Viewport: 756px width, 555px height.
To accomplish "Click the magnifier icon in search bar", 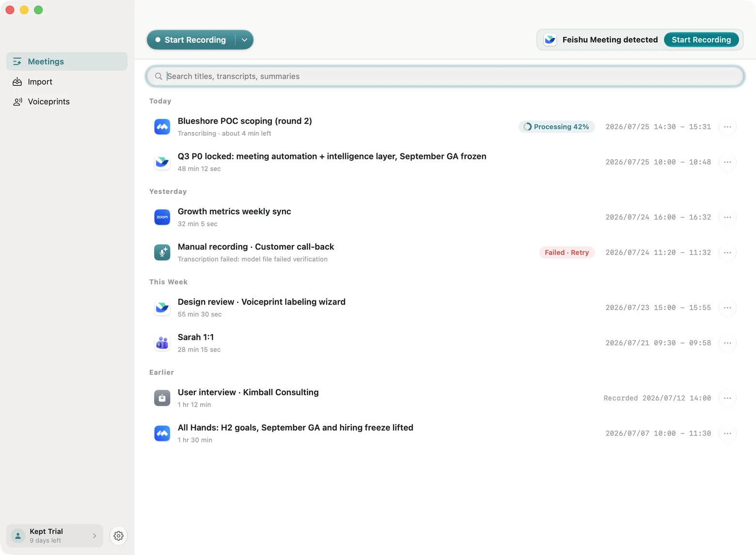I will tap(158, 76).
